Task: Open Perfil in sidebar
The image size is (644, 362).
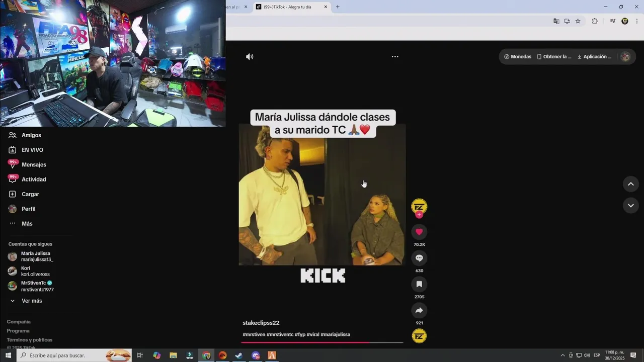Action: click(x=22, y=209)
